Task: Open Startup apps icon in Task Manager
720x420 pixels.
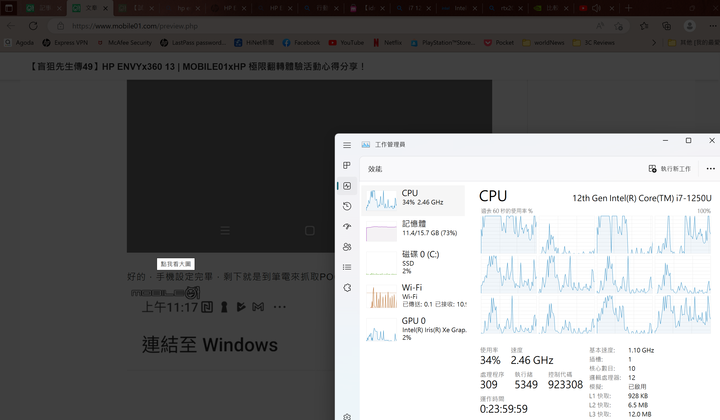Action: (347, 226)
